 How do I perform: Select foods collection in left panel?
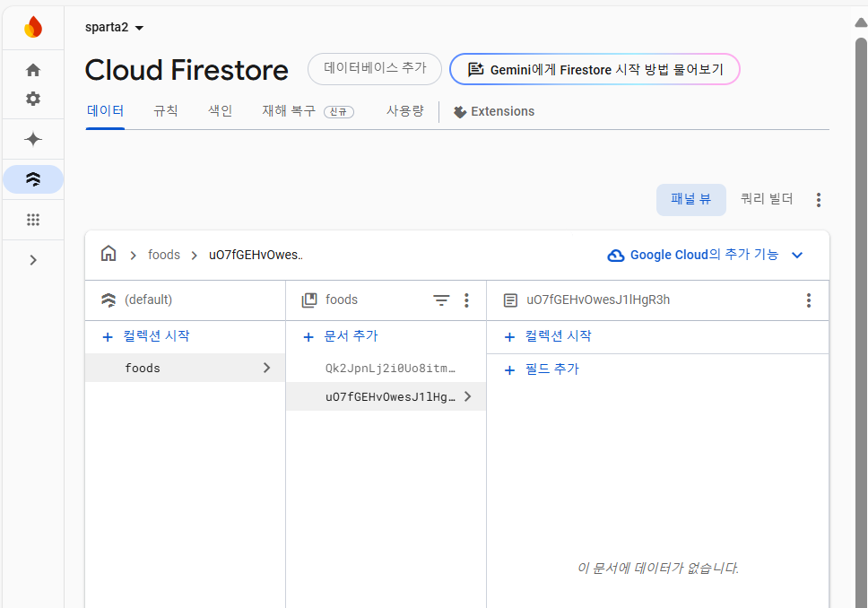(186, 368)
